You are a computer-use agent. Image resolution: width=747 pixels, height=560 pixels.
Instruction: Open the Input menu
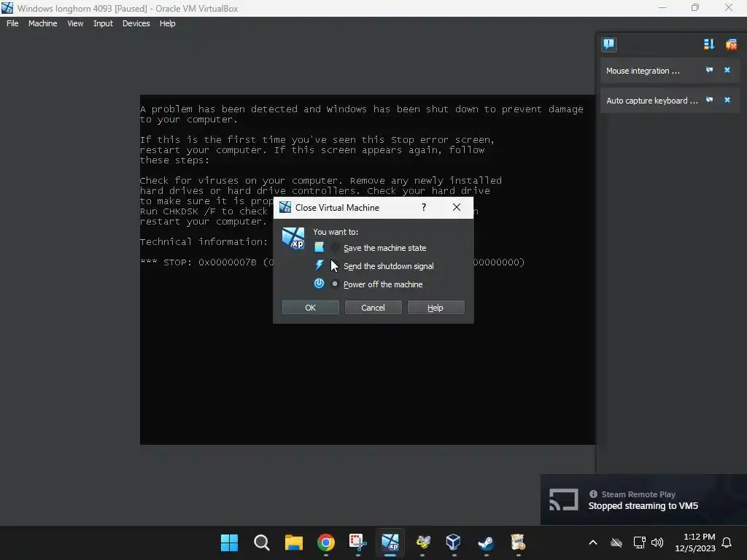point(103,23)
